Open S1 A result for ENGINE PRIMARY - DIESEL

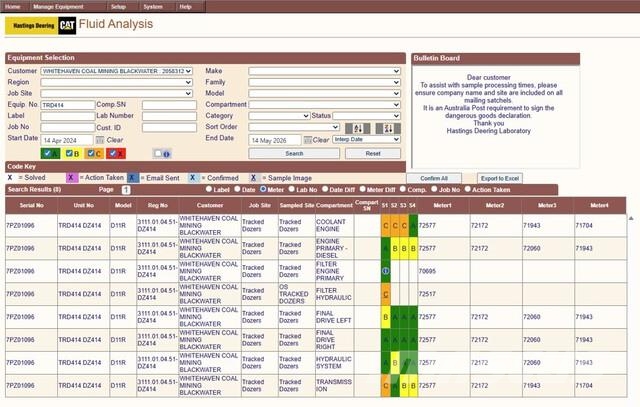pyautogui.click(x=386, y=248)
